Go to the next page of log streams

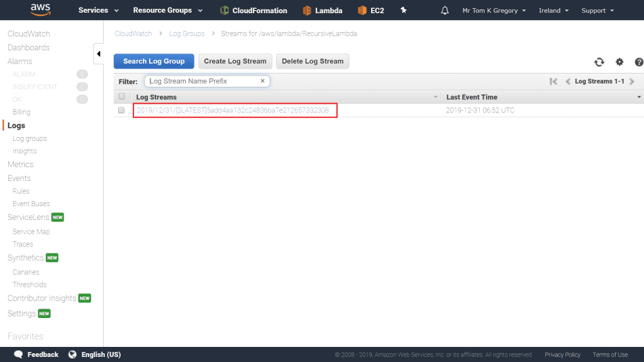pos(632,82)
